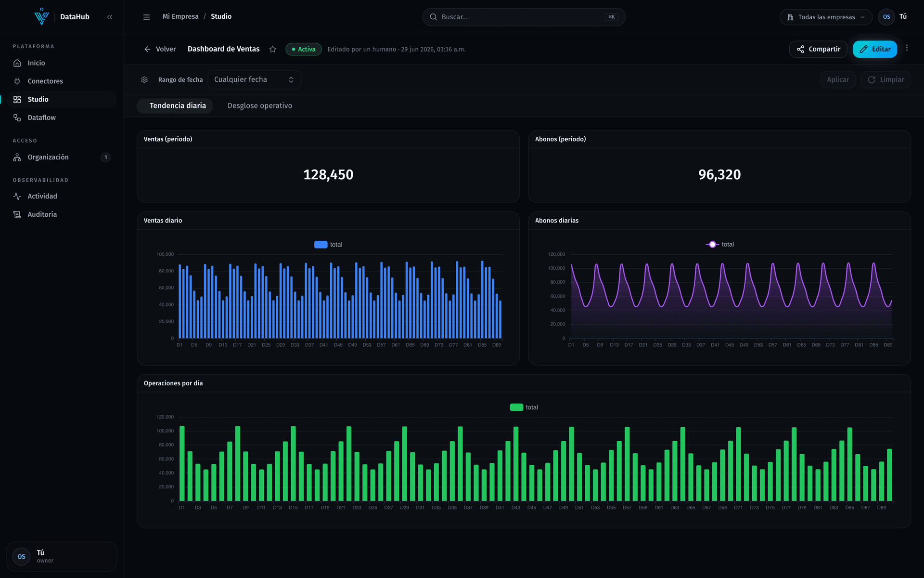Screen dimensions: 924x578
Task: Click the Dataflow icon in sidebar
Action: point(17,118)
